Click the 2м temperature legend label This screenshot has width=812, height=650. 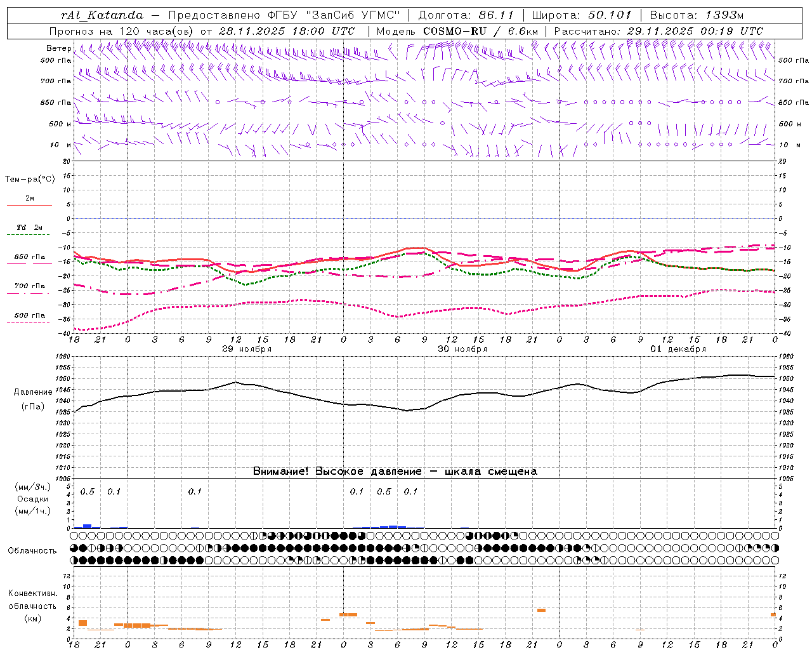click(x=30, y=198)
